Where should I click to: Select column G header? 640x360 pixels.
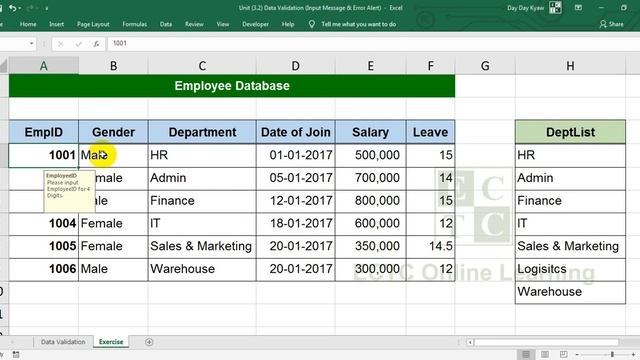(485, 65)
